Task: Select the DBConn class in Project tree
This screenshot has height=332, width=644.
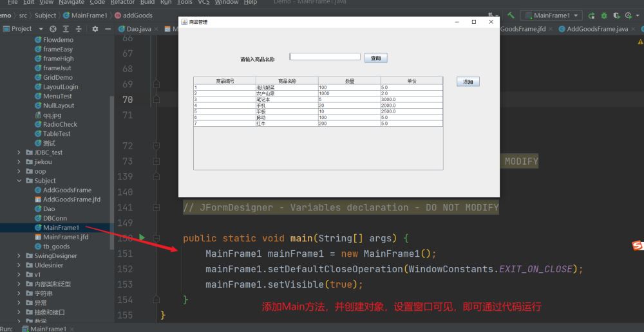Action: (55, 218)
